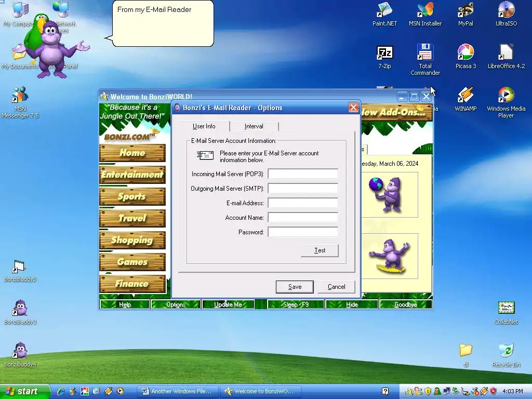Click Options in BonziWORLD bottom bar
The image size is (532, 399).
tap(176, 304)
